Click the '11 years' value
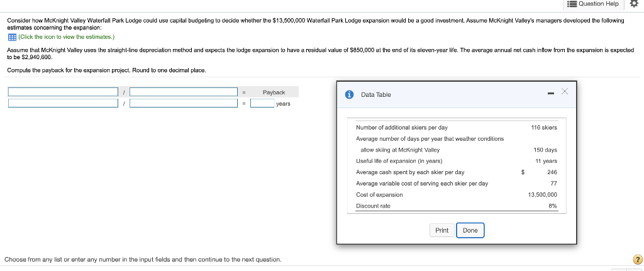This screenshot has width=644, height=271. point(547,162)
